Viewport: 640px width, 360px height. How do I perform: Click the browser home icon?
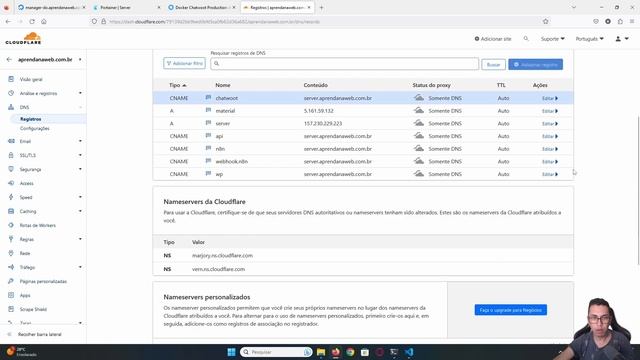tap(44, 22)
